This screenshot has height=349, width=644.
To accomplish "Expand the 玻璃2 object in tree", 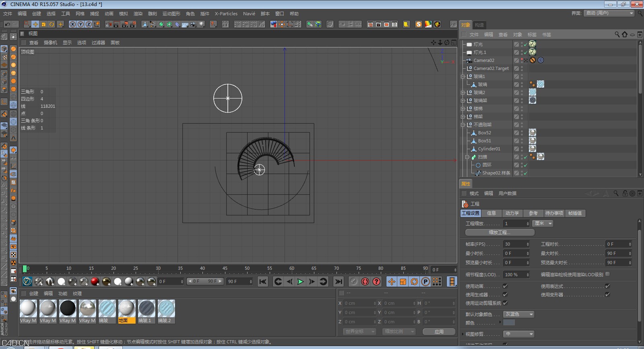I will click(x=463, y=92).
